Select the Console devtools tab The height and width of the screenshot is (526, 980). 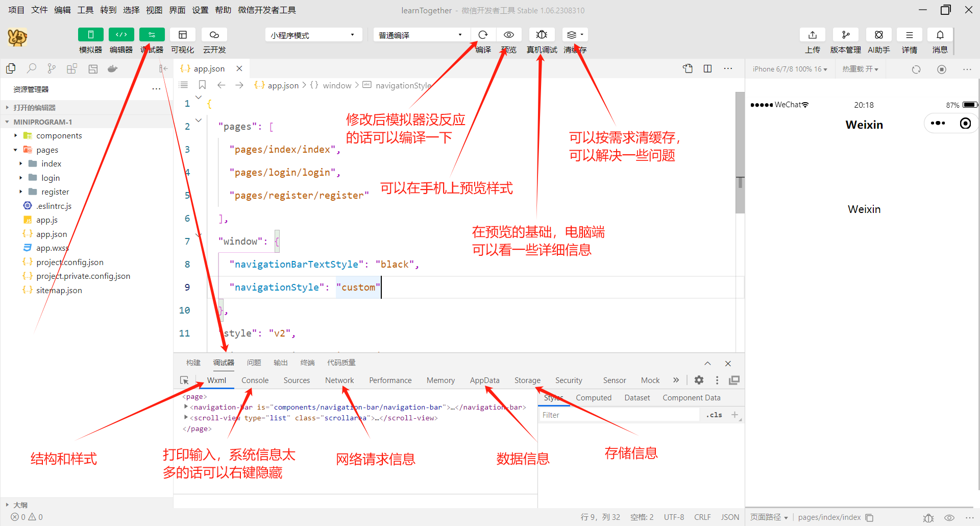[x=255, y=380]
